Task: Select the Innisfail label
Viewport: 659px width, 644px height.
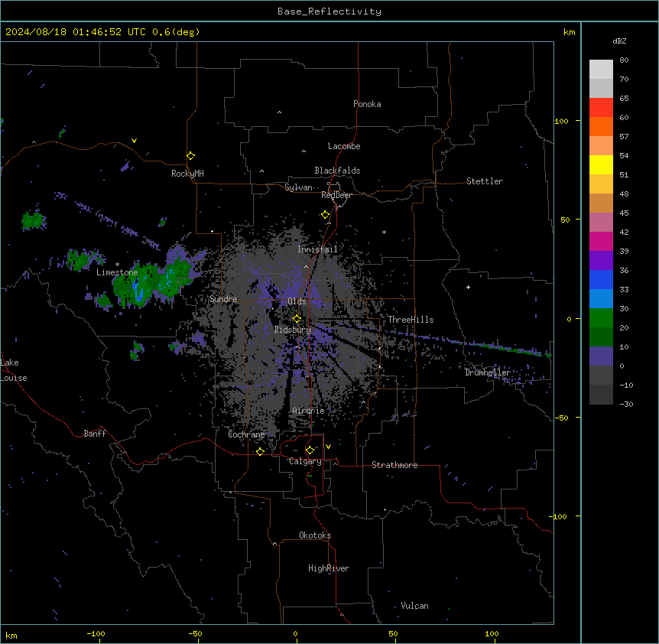Action: pyautogui.click(x=317, y=249)
